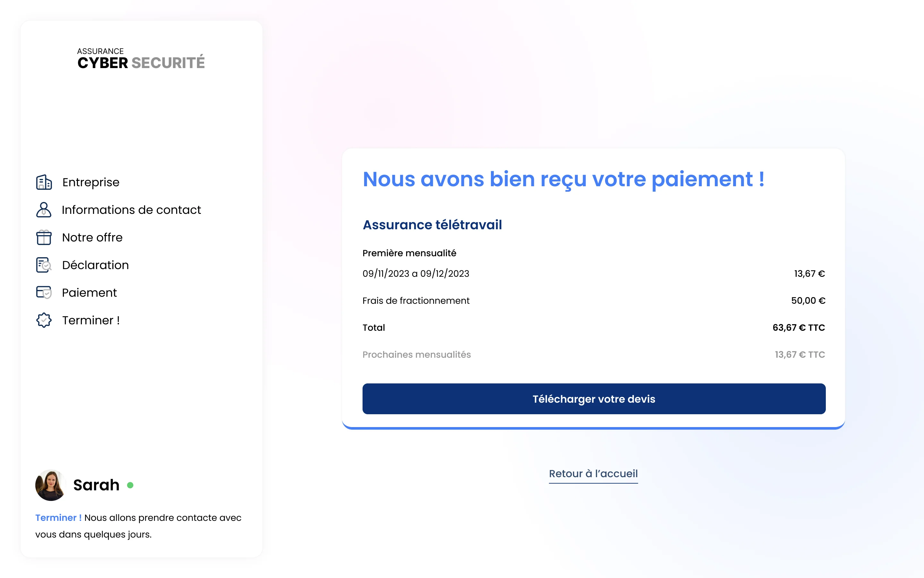Click Télécharger votre devis button

pyautogui.click(x=594, y=399)
